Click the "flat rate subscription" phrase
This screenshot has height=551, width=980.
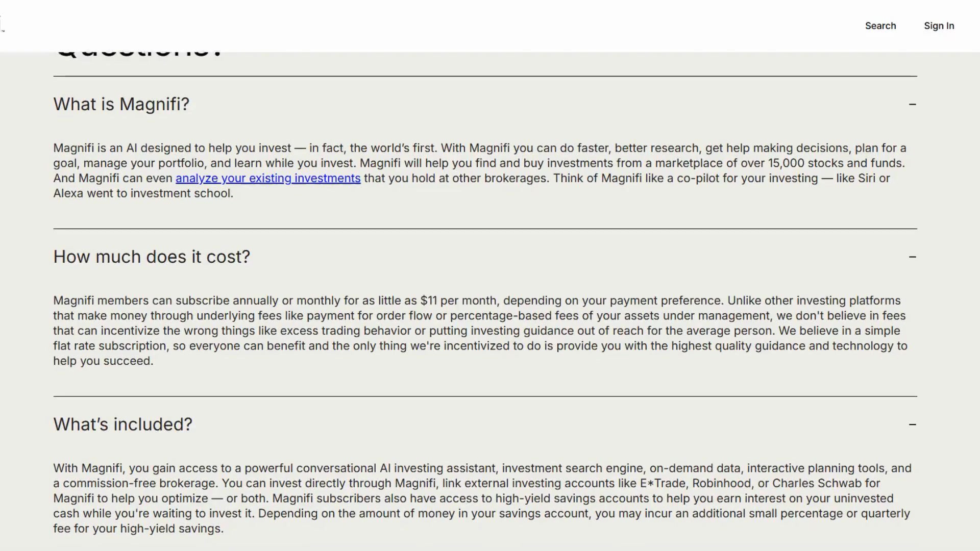tap(110, 346)
